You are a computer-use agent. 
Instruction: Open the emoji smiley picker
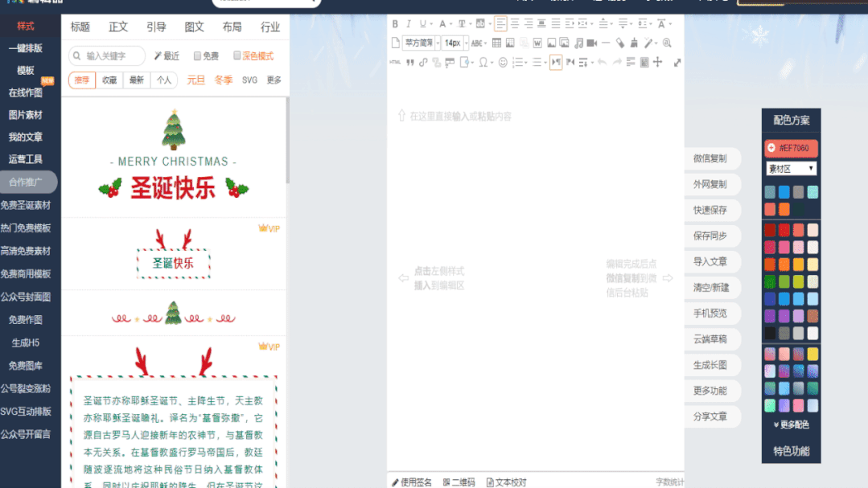pos(503,62)
